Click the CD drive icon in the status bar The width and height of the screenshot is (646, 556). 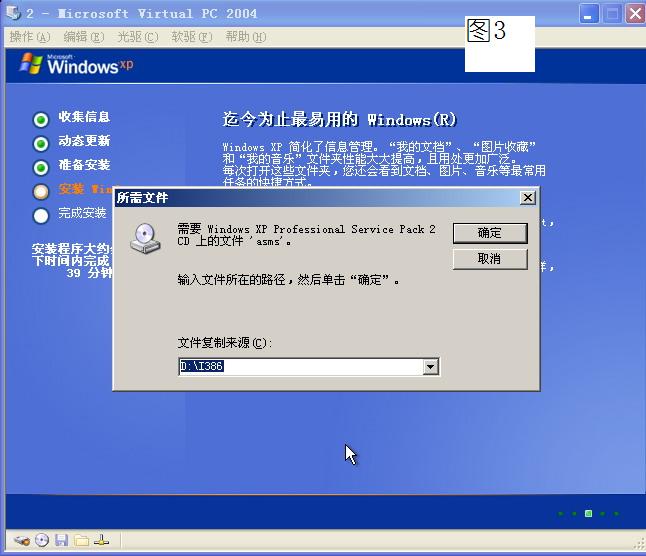click(x=42, y=540)
